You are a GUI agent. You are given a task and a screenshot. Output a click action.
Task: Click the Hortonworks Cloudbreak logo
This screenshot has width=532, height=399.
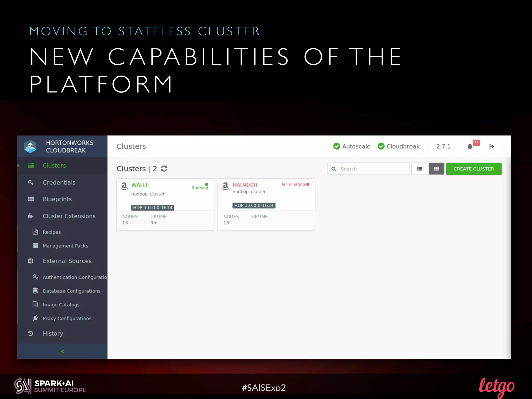tap(30, 147)
